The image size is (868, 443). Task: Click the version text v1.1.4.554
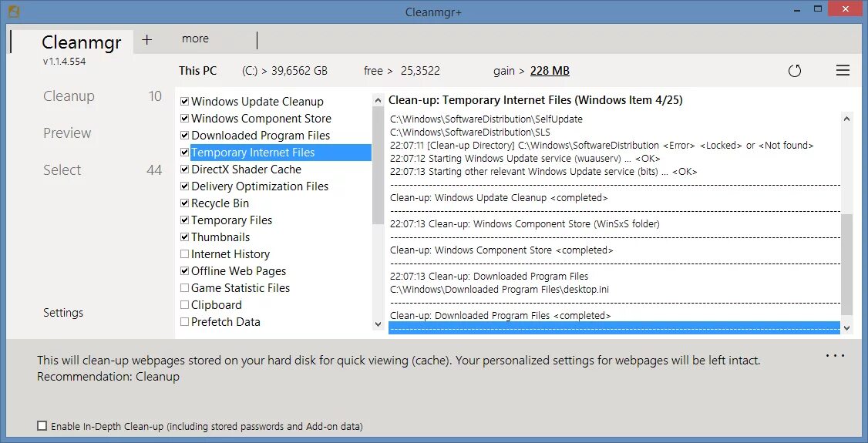(64, 62)
